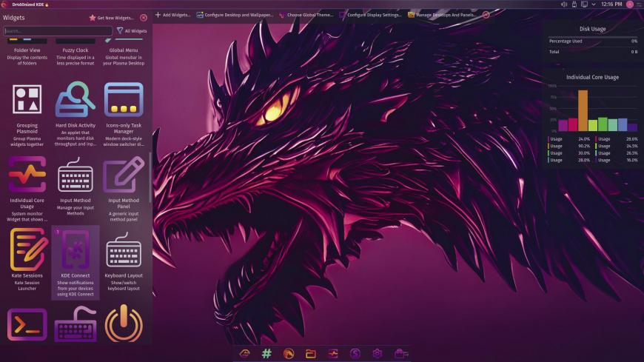Image resolution: width=644 pixels, height=362 pixels.
Task: Select the Individual Core Usage widget in Widgets panel
Action: [x=27, y=174]
